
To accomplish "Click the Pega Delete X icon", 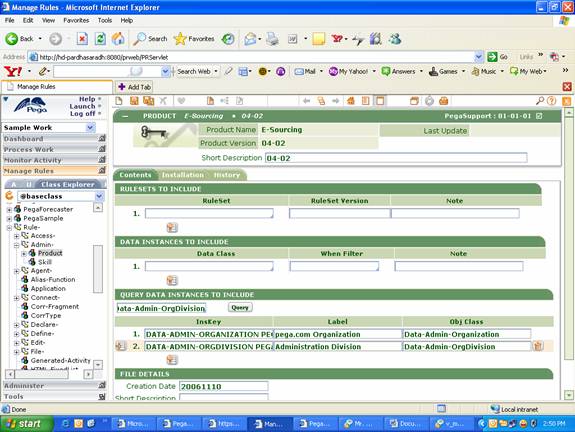I will coord(163,101).
